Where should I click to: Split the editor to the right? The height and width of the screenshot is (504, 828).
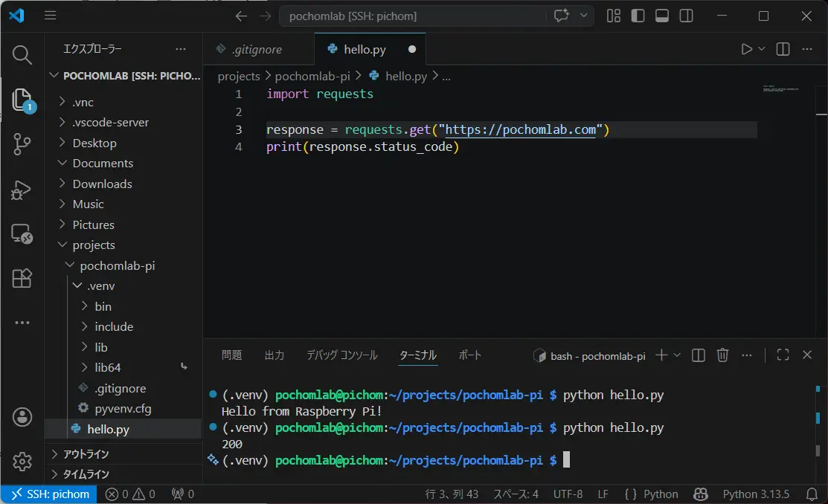(783, 49)
